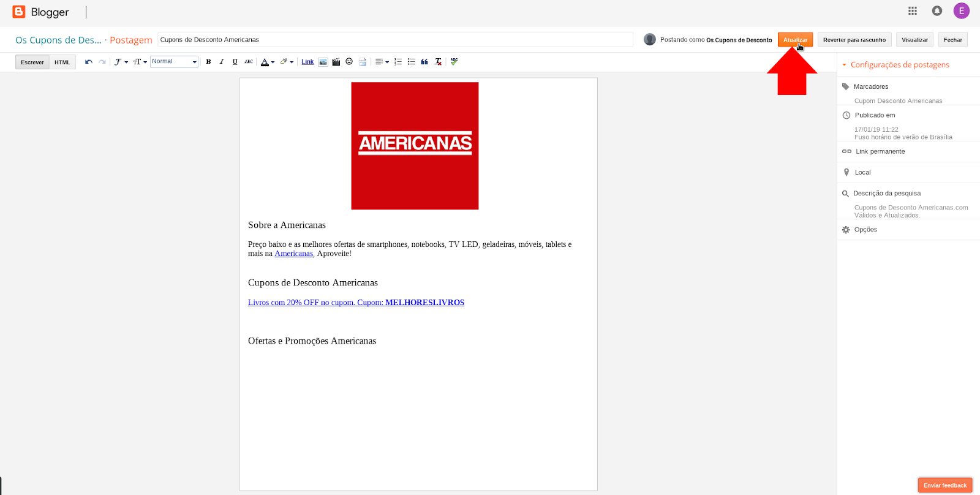Create a numbered list

tap(398, 62)
